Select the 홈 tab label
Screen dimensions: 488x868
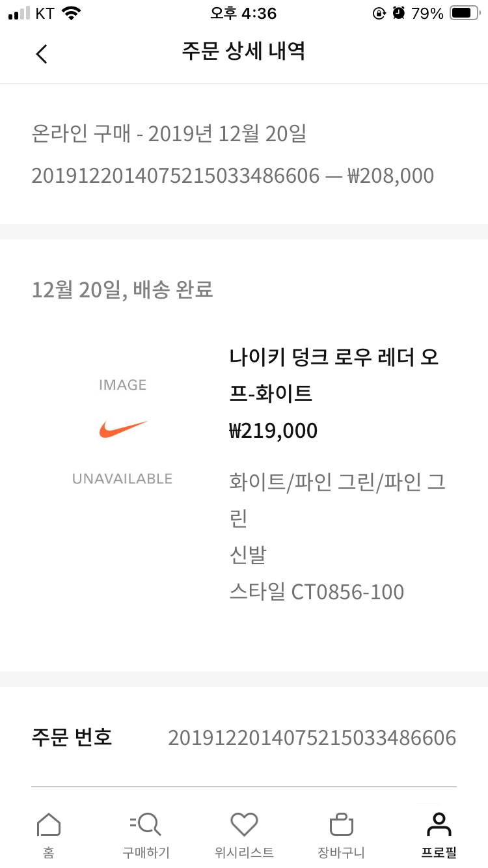(x=49, y=852)
